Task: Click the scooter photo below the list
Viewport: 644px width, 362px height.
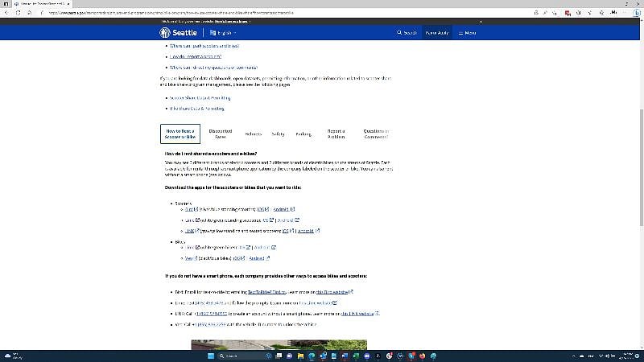Action: (x=279, y=344)
